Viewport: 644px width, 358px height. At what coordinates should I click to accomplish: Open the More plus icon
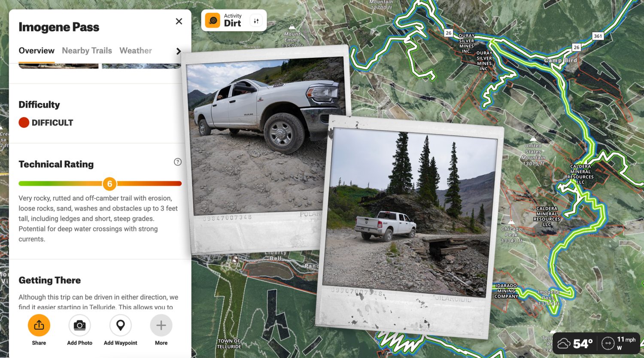point(161,325)
